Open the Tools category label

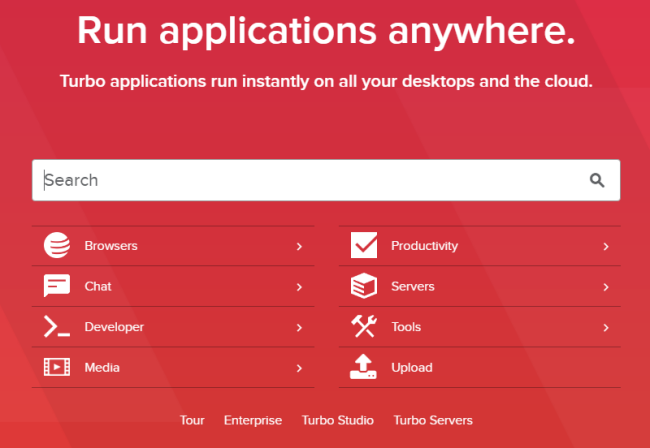406,327
